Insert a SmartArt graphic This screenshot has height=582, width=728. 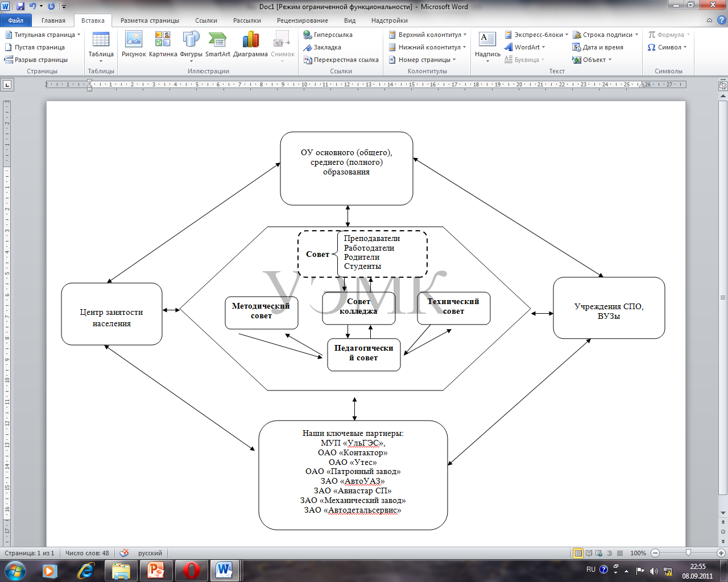(218, 44)
